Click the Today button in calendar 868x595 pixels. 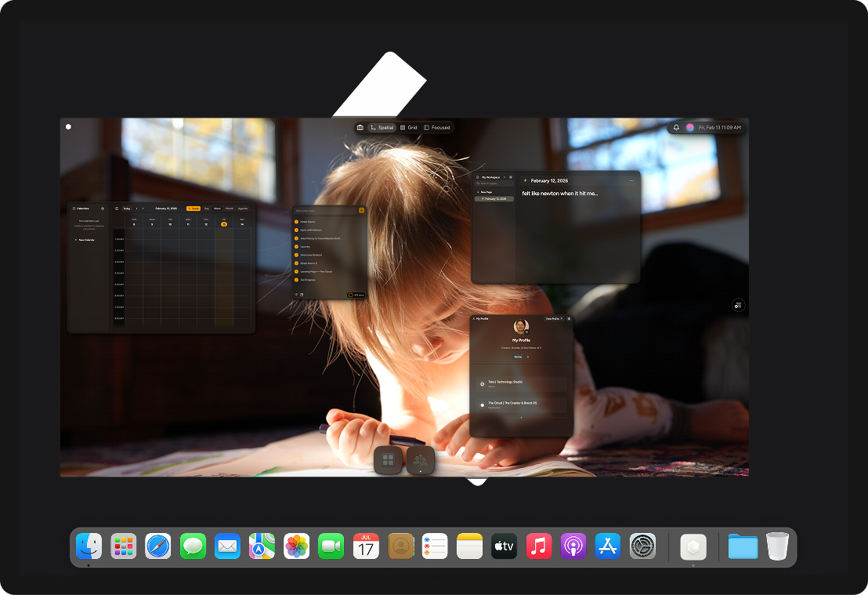tap(126, 209)
